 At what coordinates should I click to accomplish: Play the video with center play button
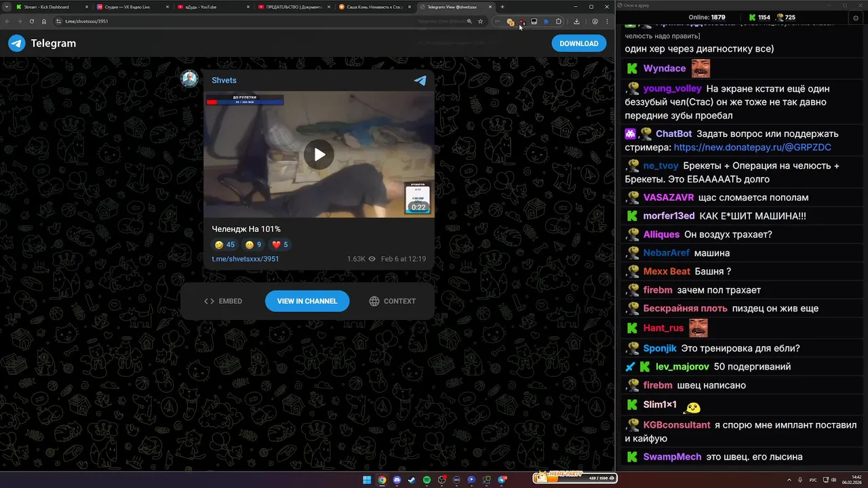click(x=319, y=155)
